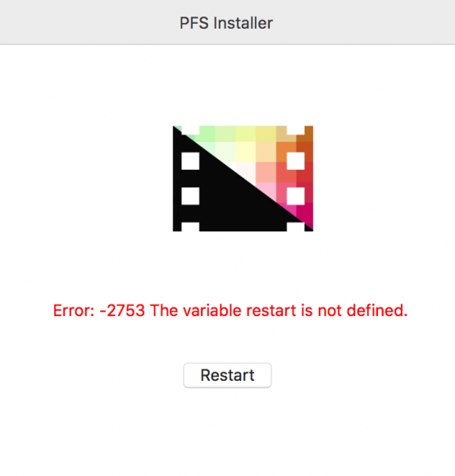Click the lower-right white sprocket hole in logo
The width and height of the screenshot is (455, 476).
[296, 196]
